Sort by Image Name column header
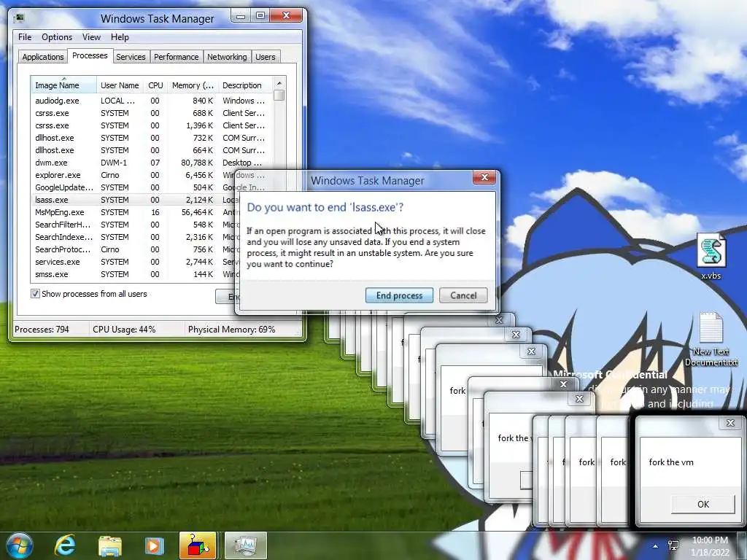 coord(64,85)
